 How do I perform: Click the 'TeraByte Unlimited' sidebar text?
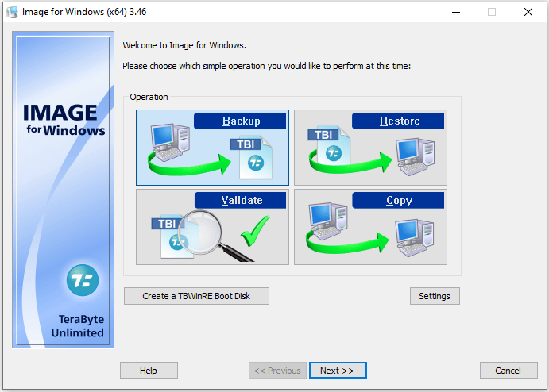(77, 326)
